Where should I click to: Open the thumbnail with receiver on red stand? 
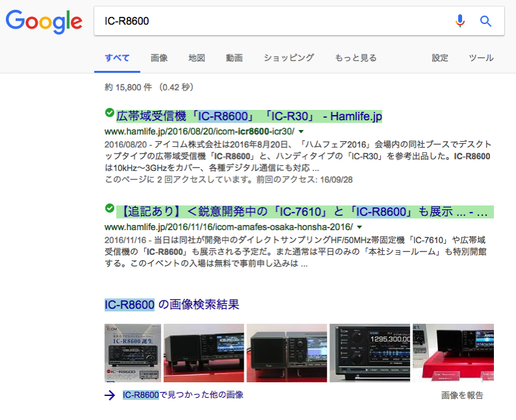(x=454, y=353)
